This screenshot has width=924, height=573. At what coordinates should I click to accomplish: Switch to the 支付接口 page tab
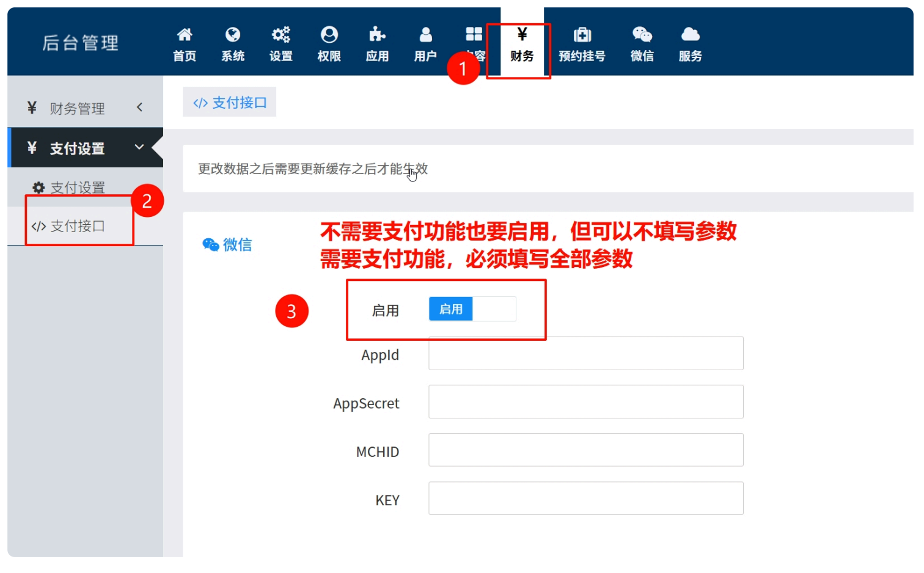(x=230, y=103)
